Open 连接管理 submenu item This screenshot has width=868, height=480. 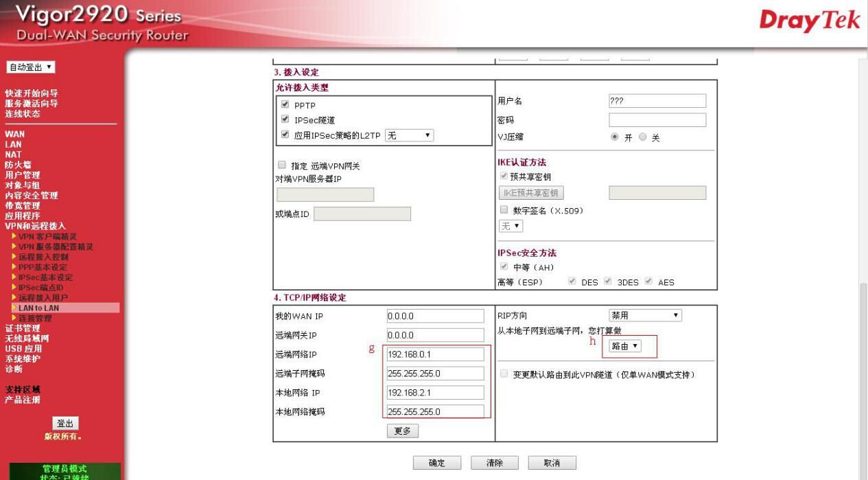(35, 318)
